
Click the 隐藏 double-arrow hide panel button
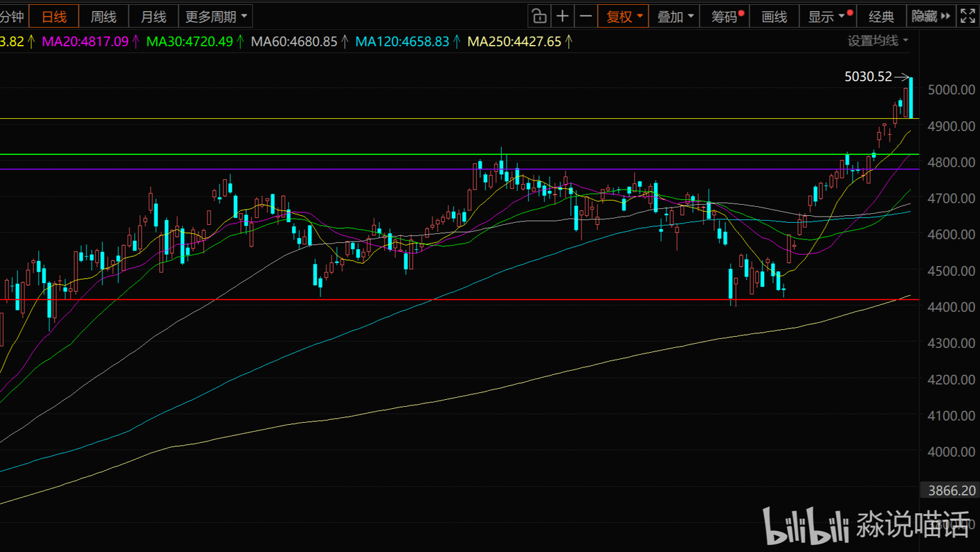coord(932,17)
